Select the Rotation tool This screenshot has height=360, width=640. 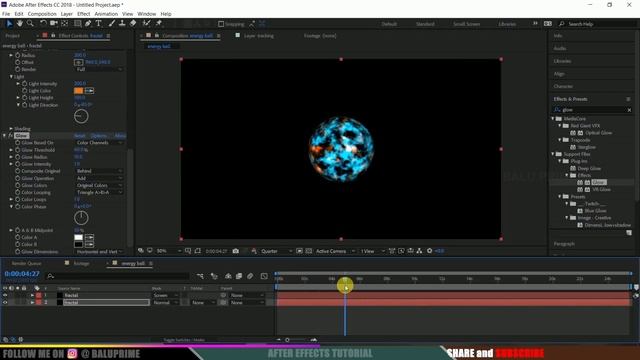(x=43, y=24)
